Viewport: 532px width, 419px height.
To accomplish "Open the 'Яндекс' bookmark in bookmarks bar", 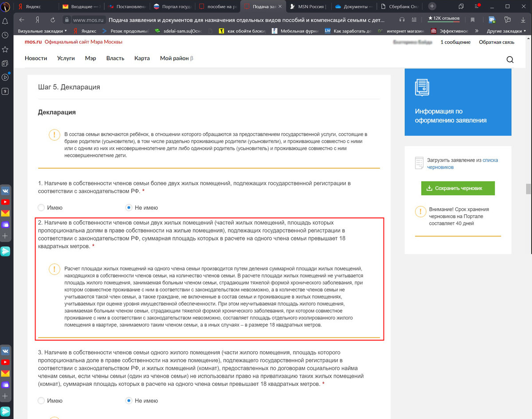I will (85, 31).
